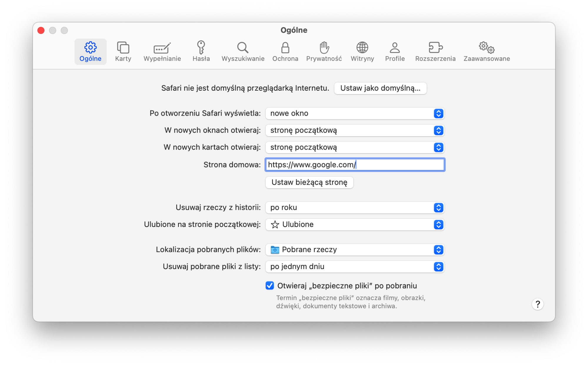
Task: Open Zaawansowane advanced gears pane
Action: tap(487, 52)
